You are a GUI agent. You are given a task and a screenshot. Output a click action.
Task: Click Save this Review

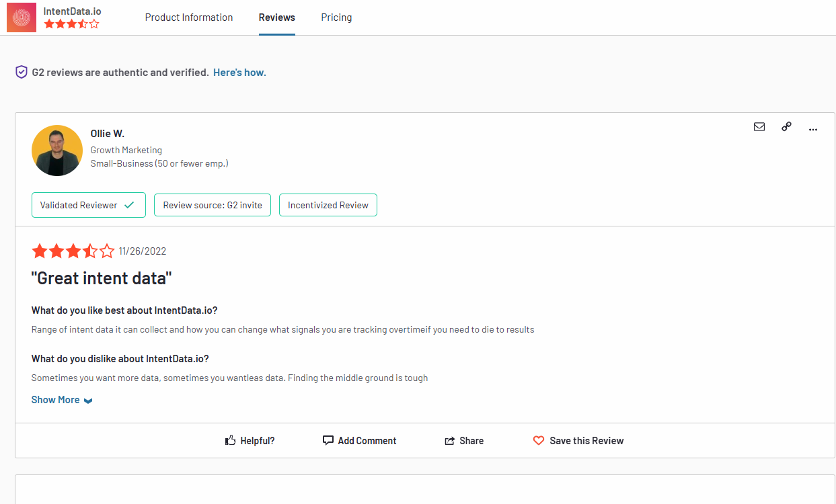(x=578, y=441)
